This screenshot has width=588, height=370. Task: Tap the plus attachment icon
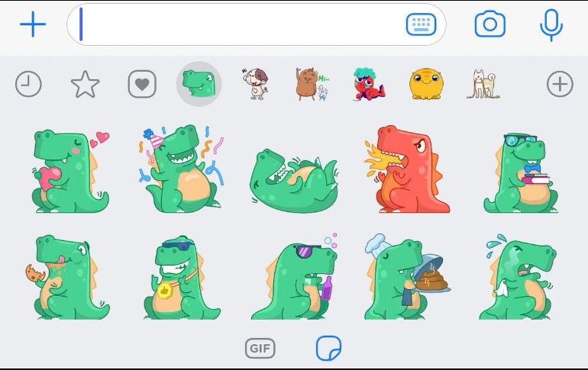(x=32, y=24)
